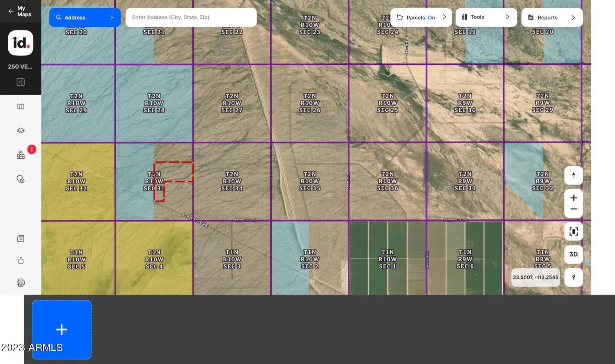Viewport: 615px width, 364px height.
Task: Reset map orientation with compass button
Action: [573, 176]
